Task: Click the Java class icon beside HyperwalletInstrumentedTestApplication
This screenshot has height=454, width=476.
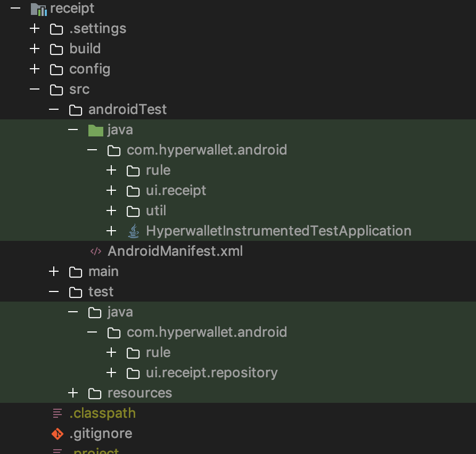Action: coord(133,231)
